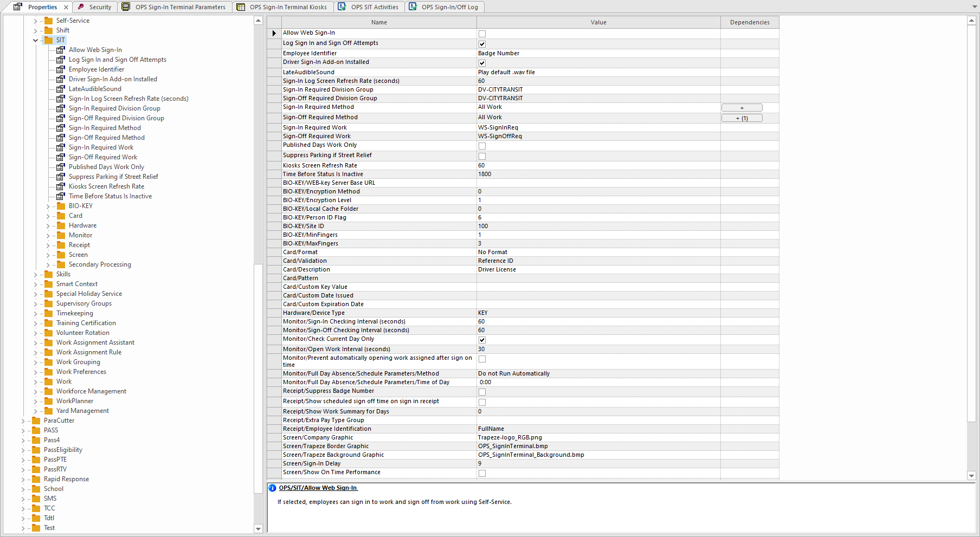Click the + dependencies button for Sign-In Required Method
This screenshot has width=980, height=537.
[x=741, y=107]
